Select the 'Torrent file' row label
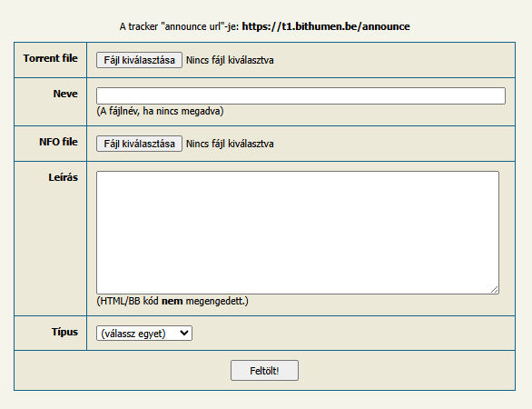532x409 pixels. [x=51, y=58]
